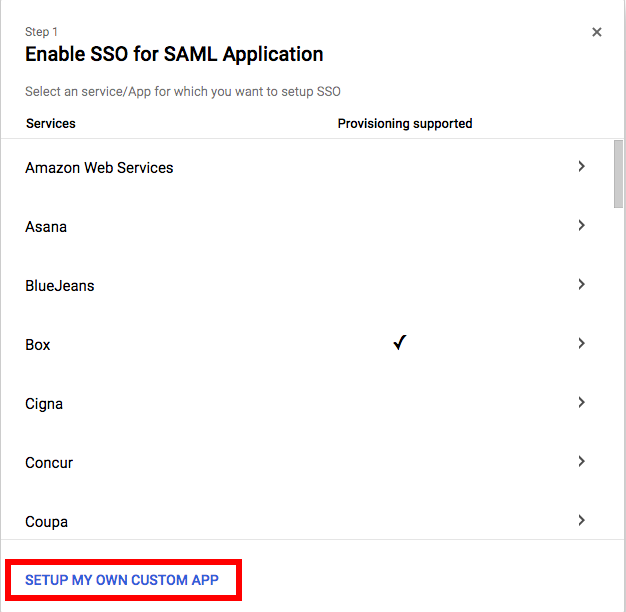
Task: Click the chevron next to Asana
Action: tap(581, 226)
